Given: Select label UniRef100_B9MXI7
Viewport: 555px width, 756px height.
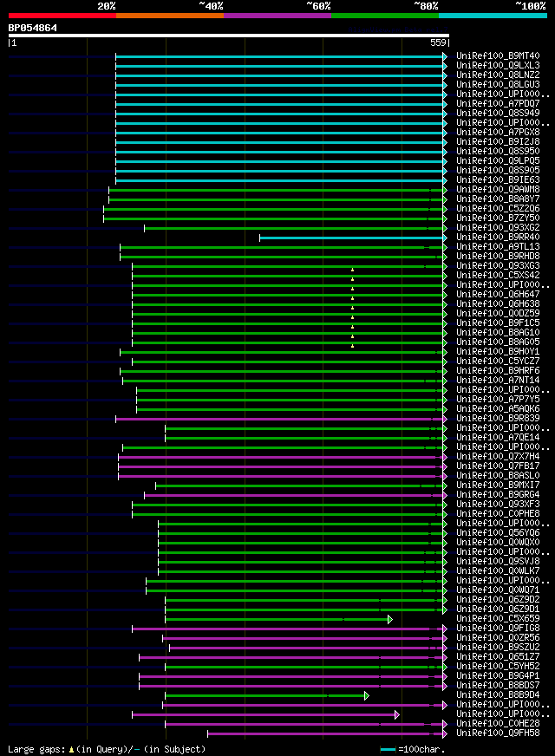Looking at the screenshot, I should click(x=498, y=485).
